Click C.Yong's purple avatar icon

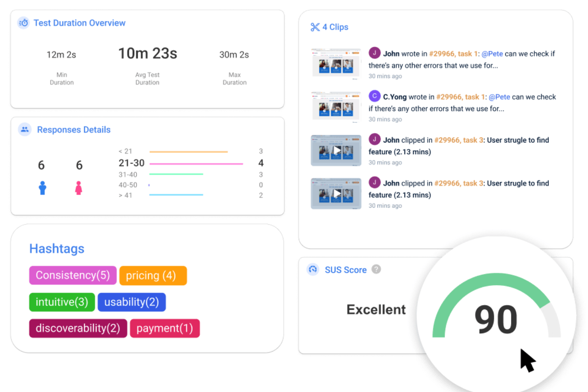374,96
